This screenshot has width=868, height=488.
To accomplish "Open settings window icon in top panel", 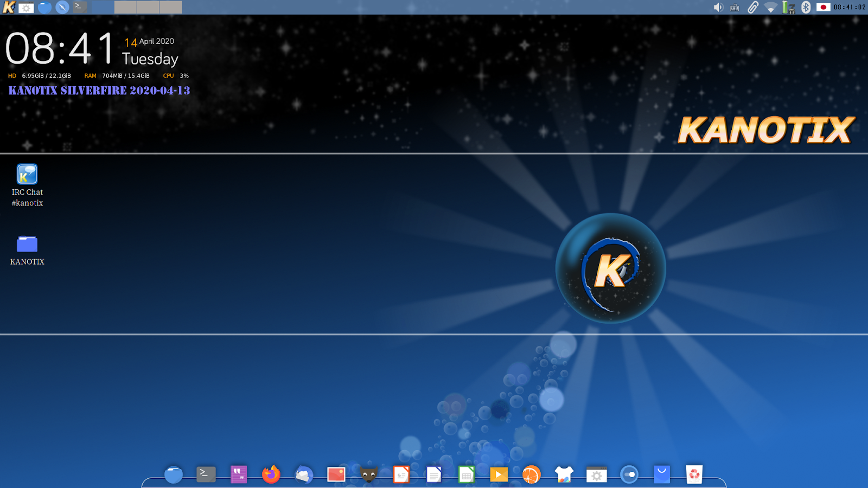I will [26, 8].
